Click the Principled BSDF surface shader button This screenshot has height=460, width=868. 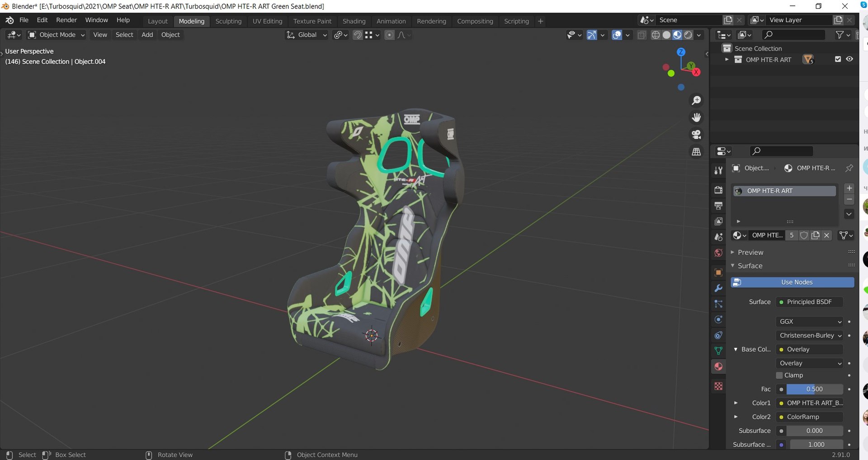(809, 302)
